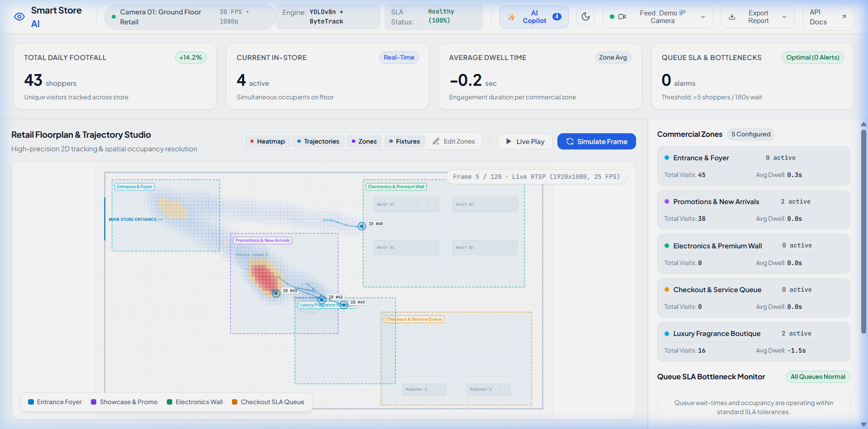Image resolution: width=868 pixels, height=429 pixels.
Task: Toggle the Heatmap overlay
Action: pos(267,141)
